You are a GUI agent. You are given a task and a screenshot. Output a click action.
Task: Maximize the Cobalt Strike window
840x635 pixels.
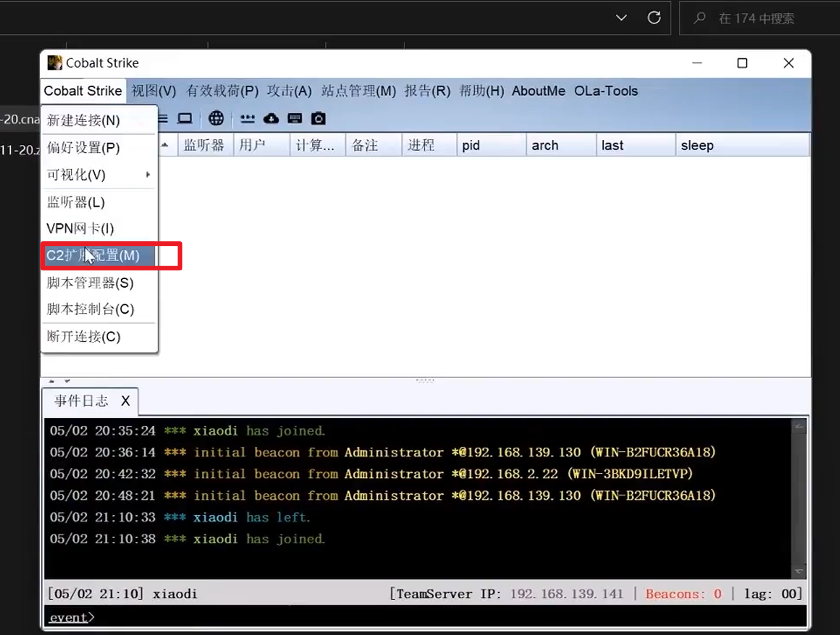[742, 63]
